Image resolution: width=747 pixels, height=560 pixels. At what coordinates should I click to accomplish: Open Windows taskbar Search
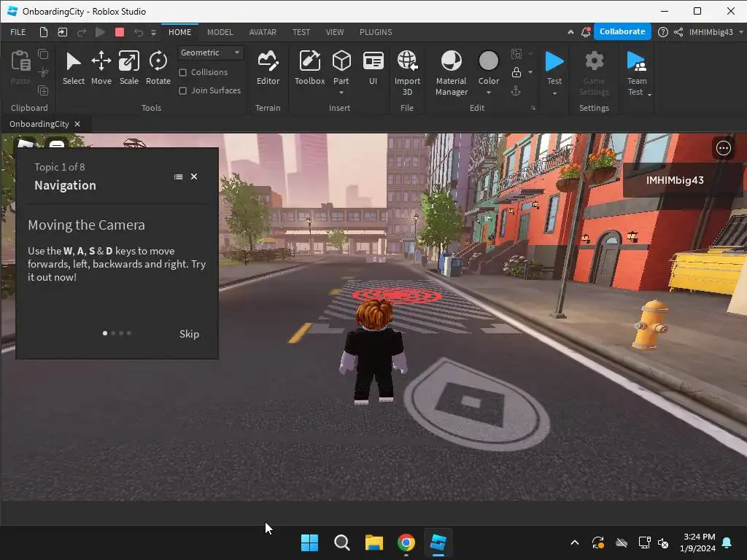341,542
